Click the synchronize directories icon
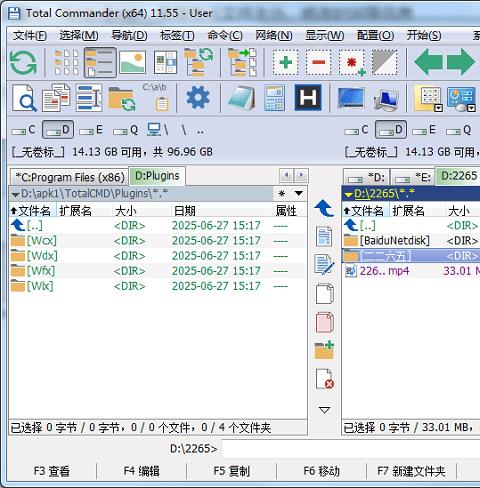Viewport: 480px width, 488px height. (x=242, y=62)
